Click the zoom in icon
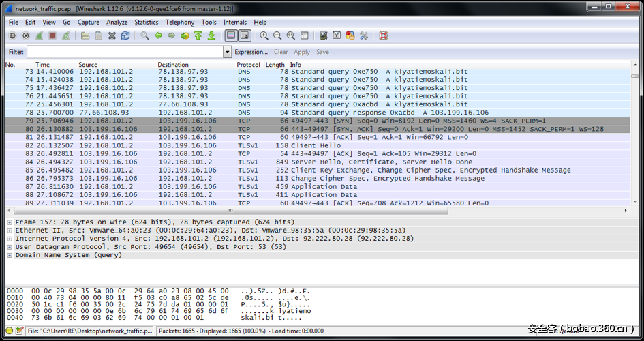 (x=264, y=35)
